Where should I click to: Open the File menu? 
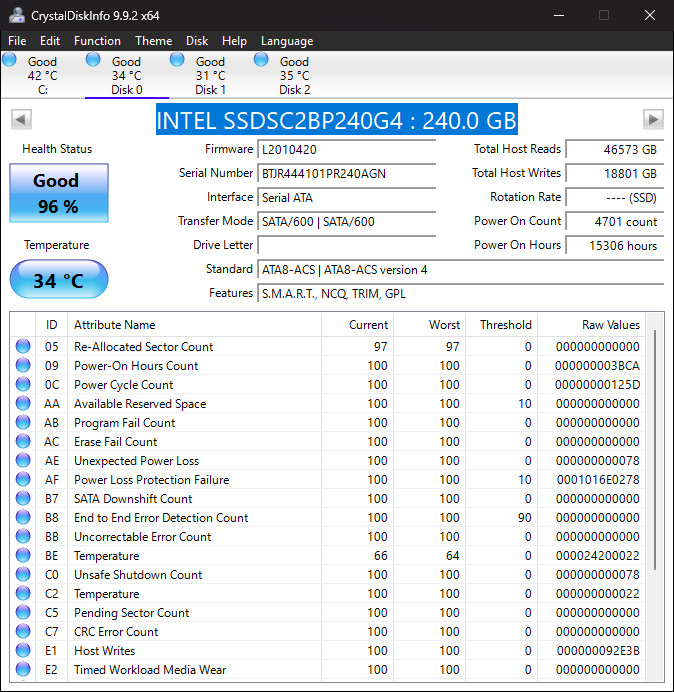[x=17, y=41]
